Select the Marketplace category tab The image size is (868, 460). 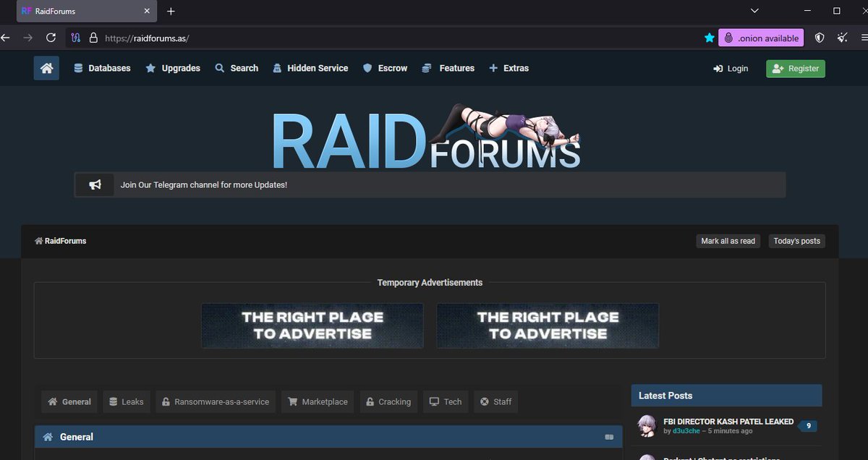coord(318,402)
